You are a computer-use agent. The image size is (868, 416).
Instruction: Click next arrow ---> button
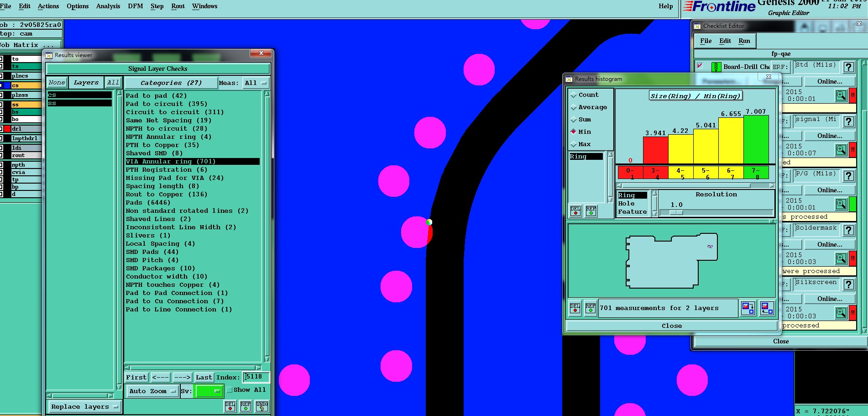182,377
